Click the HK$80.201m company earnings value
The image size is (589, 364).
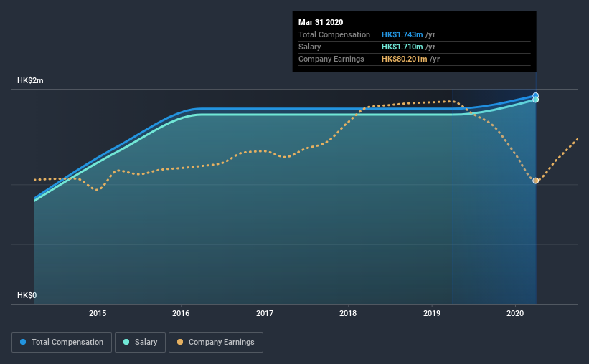(x=404, y=59)
